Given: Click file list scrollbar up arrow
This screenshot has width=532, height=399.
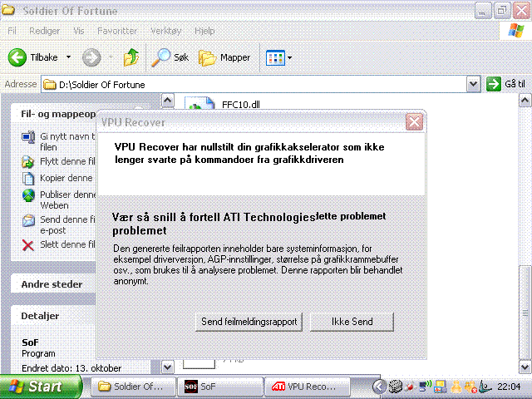Looking at the screenshot, I should tap(525, 101).
